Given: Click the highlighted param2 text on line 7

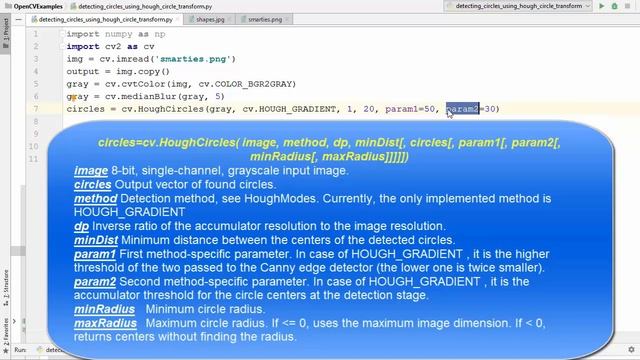Looking at the screenshot, I should (x=462, y=109).
